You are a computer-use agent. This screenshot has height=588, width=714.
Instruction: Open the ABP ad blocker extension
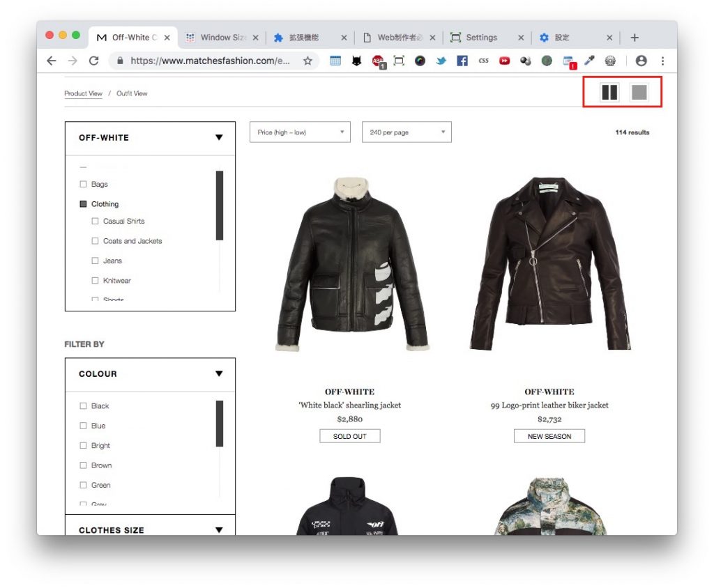click(378, 61)
